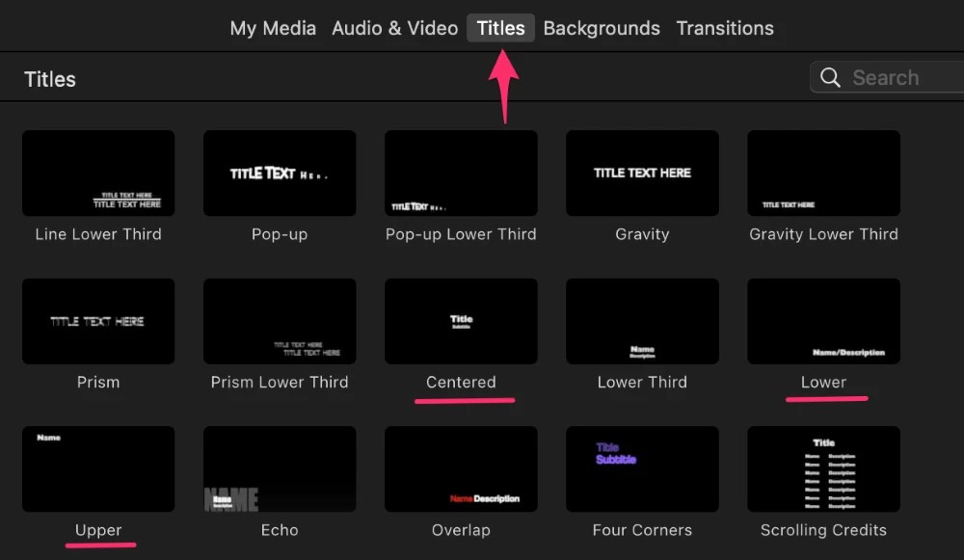Click inside the Search field

pos(897,77)
